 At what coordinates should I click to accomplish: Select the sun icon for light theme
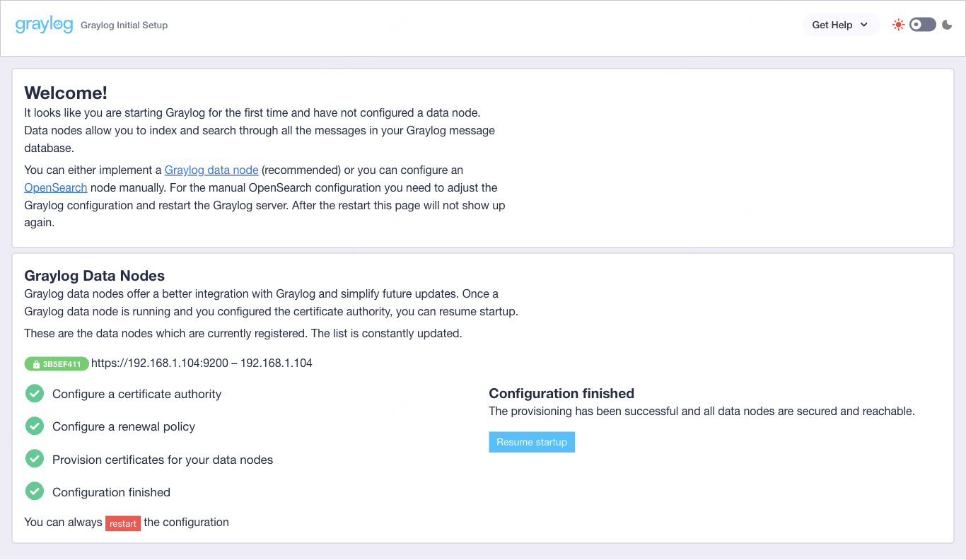[898, 24]
